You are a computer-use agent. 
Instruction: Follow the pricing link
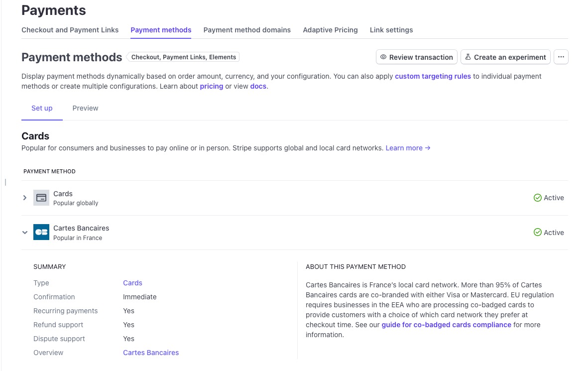(x=212, y=86)
